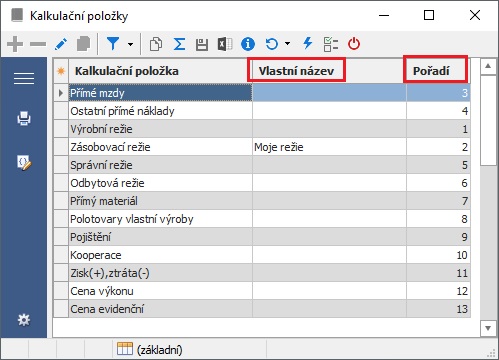Click the scrollbar down arrow

[x=488, y=328]
